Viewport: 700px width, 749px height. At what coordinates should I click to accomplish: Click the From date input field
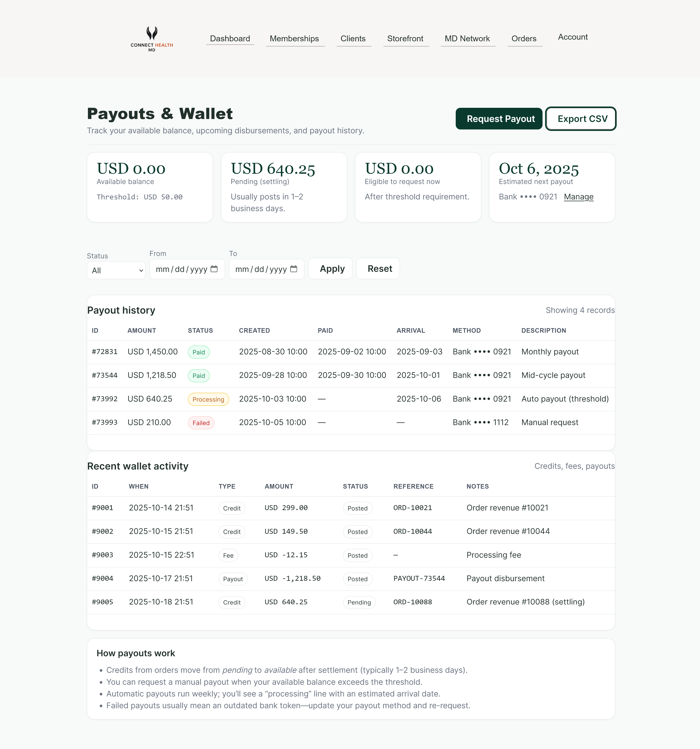coord(181,269)
